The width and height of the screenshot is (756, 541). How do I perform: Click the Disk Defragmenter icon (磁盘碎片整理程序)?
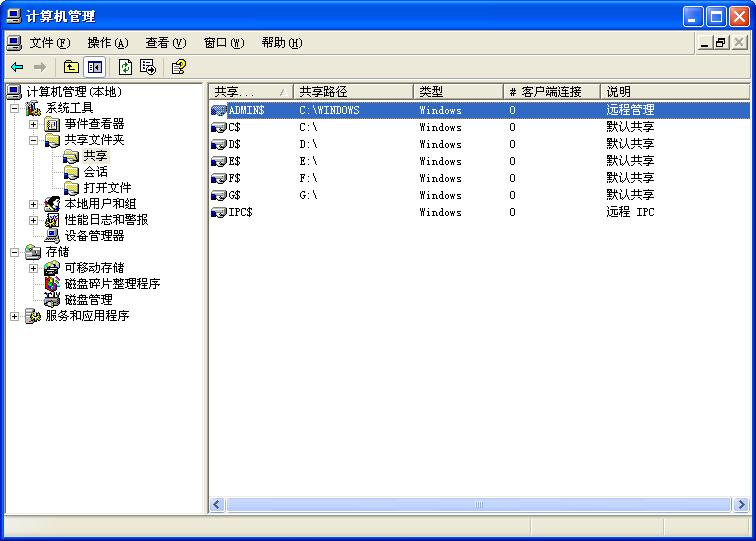click(52, 284)
